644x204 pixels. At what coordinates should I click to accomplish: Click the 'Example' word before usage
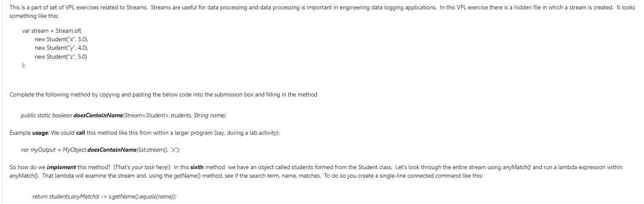20,133
